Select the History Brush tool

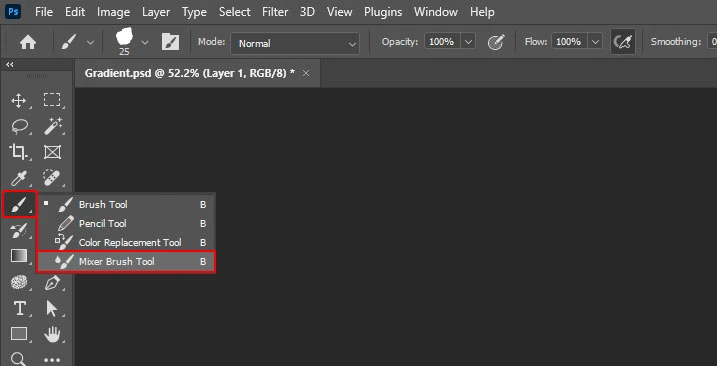coord(18,231)
